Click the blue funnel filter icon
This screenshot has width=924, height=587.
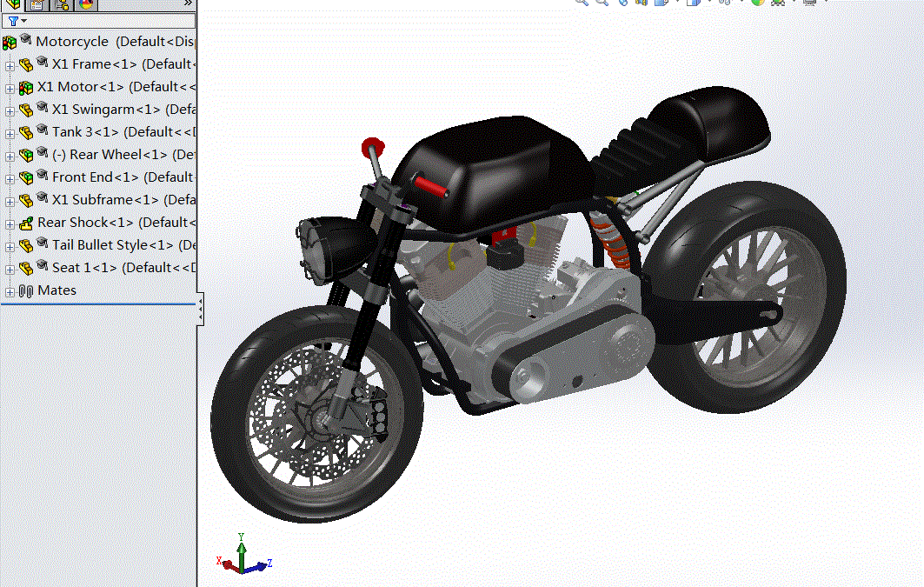pyautogui.click(x=13, y=21)
